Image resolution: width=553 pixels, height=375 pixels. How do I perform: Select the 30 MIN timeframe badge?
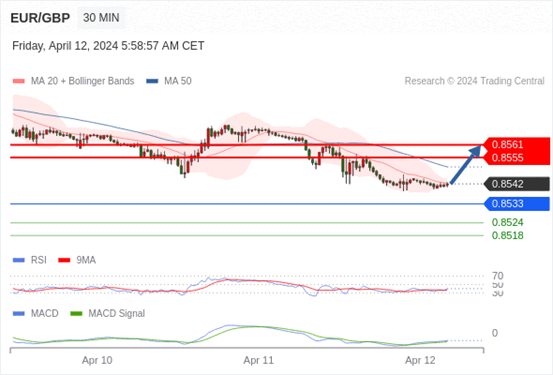tap(101, 18)
